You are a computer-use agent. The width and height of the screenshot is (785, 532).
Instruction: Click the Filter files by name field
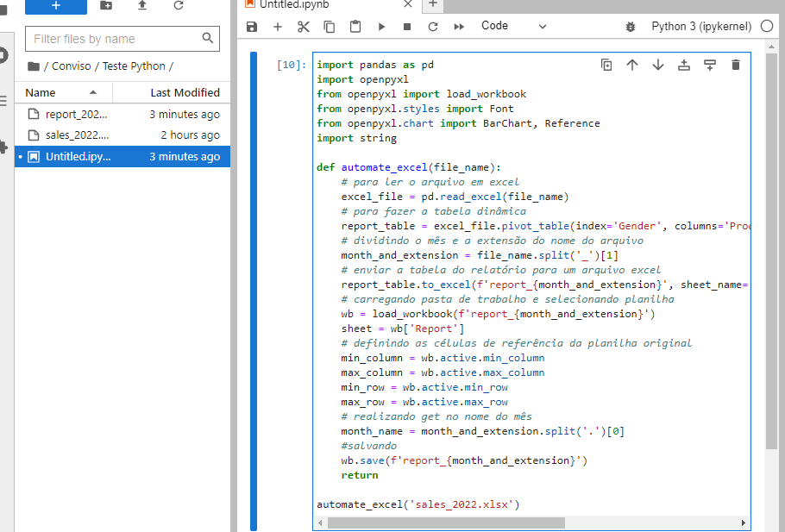[x=122, y=39]
